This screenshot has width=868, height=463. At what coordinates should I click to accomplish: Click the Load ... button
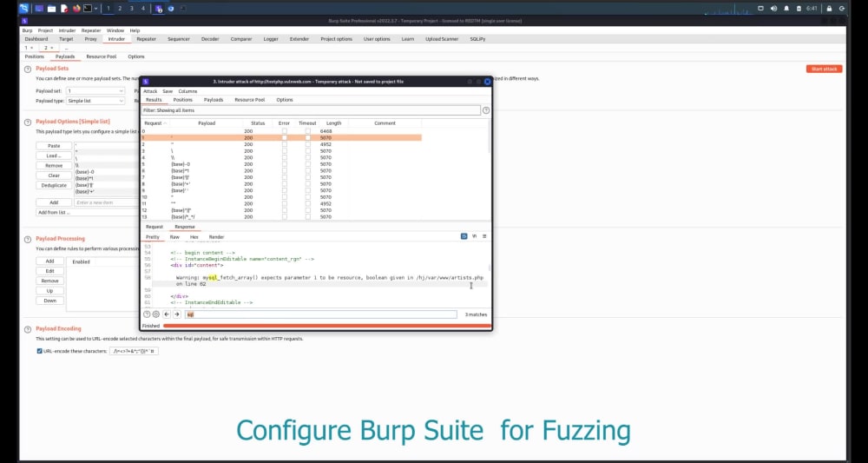coord(54,155)
